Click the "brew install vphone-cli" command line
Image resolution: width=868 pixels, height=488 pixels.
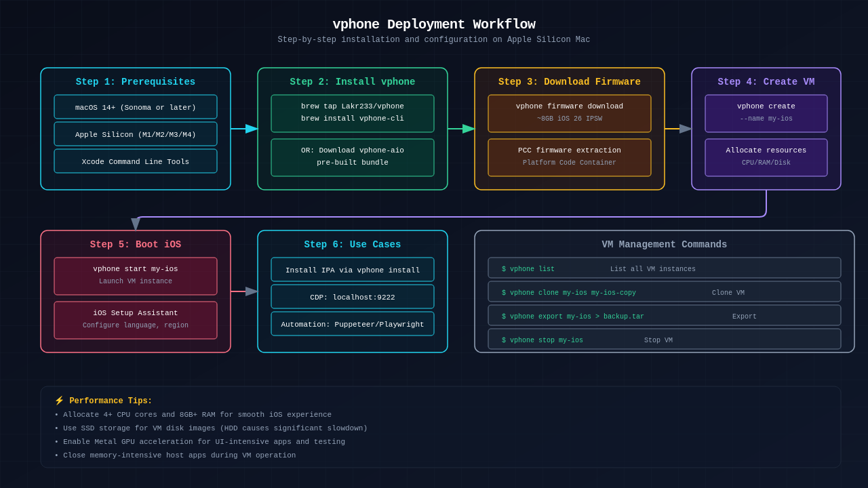tap(353, 119)
